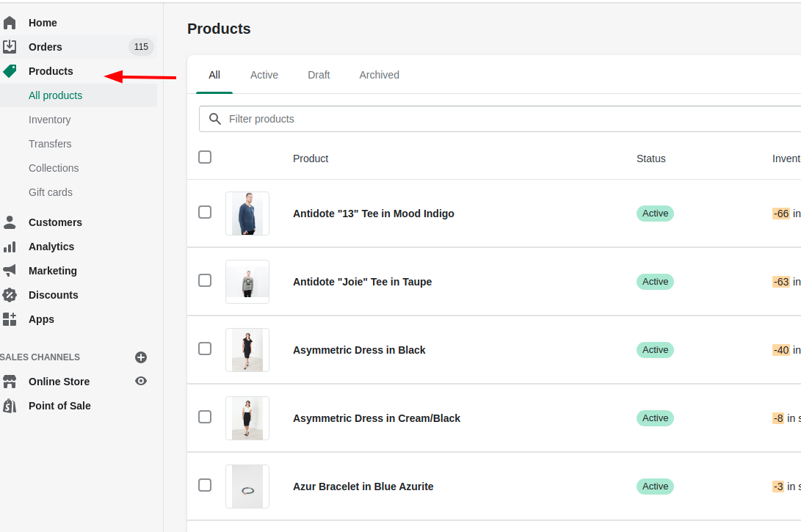Open Point of Sale channel
Image resolution: width=801 pixels, height=532 pixels.
59,406
